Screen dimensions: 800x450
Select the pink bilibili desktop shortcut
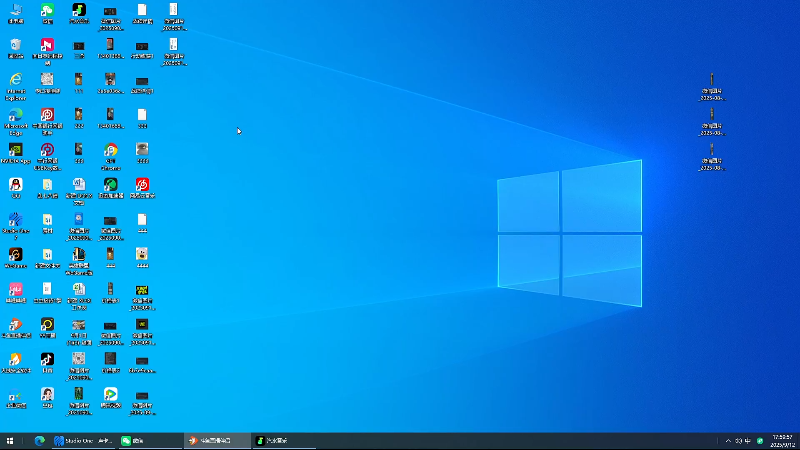[16, 293]
